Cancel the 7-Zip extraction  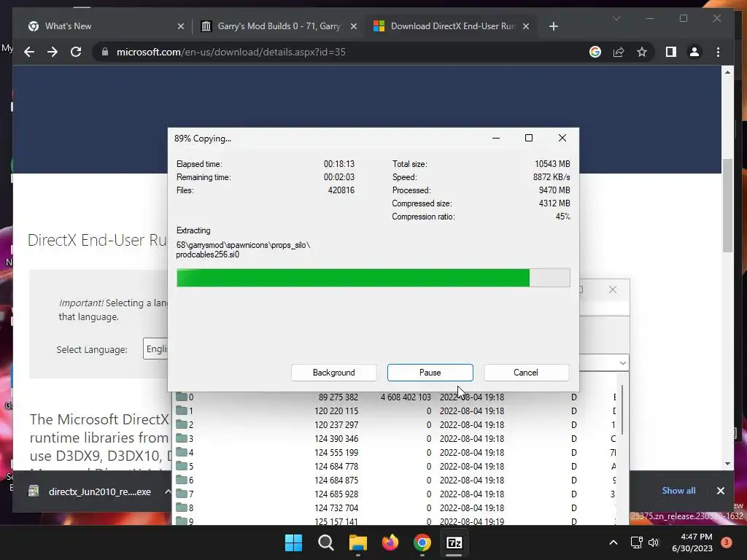[x=526, y=373]
